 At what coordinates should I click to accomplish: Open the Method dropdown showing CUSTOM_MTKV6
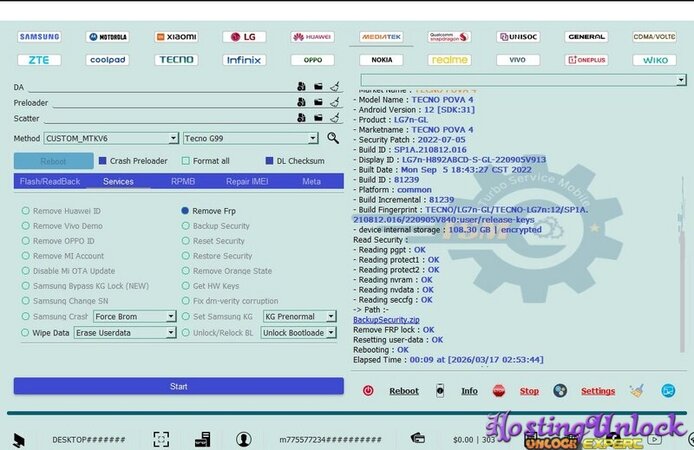111,138
